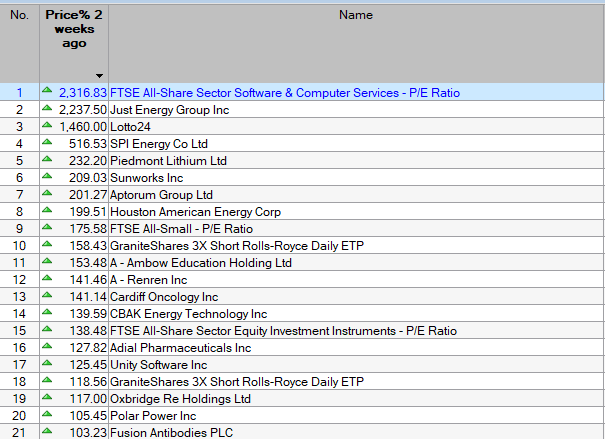Select Cardiff Oncology Inc

[x=164, y=296]
